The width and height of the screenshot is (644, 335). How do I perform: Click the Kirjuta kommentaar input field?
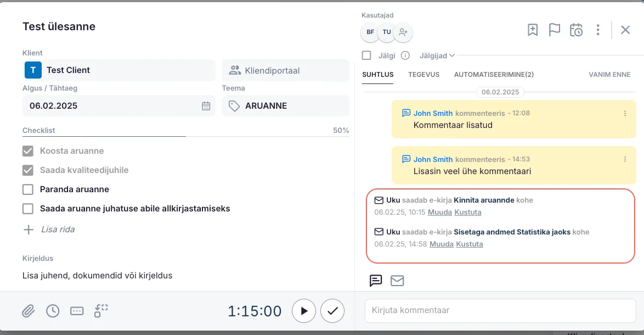click(500, 310)
